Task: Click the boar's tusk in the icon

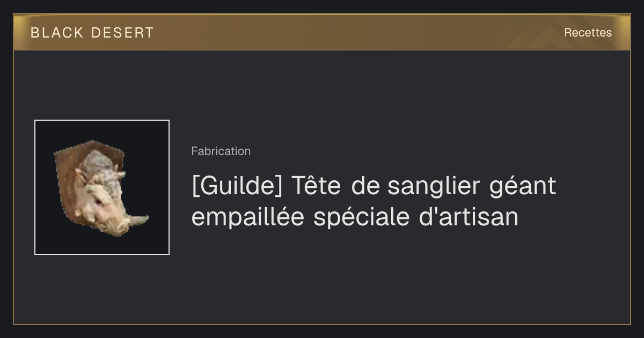Action: point(138,220)
